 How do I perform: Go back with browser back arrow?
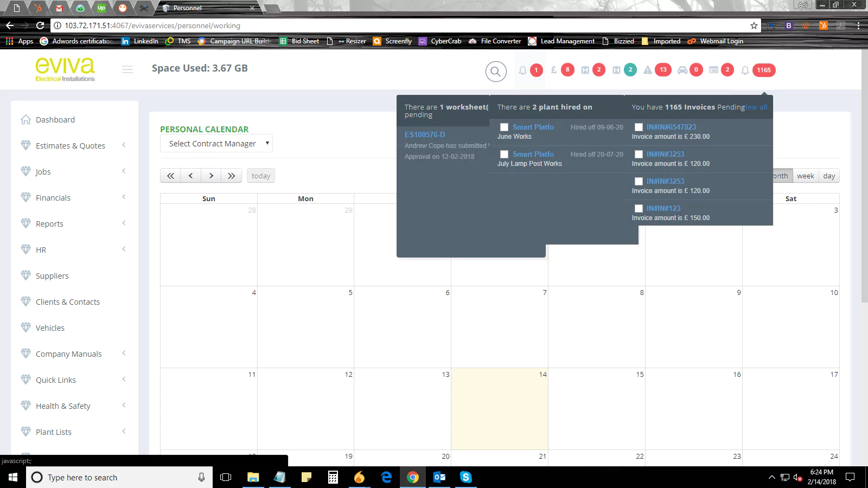point(10,25)
